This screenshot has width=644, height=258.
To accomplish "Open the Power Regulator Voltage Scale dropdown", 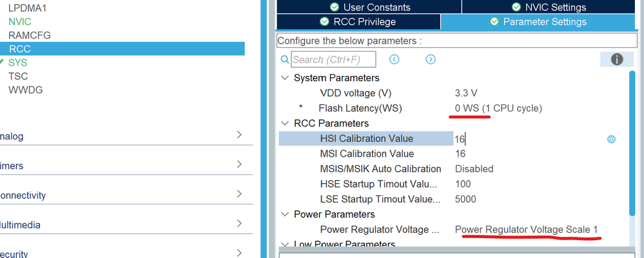I will 527,229.
